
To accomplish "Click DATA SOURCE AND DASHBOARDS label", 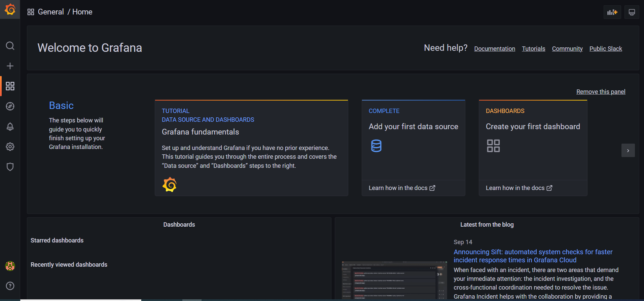I will click(208, 120).
